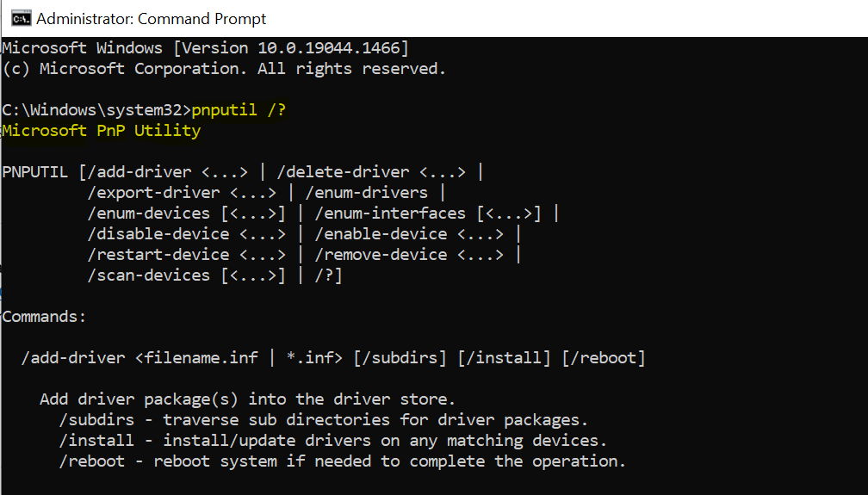Open the Command Prompt system menu icon
Viewport: 868px width, 495px height.
coord(18,18)
